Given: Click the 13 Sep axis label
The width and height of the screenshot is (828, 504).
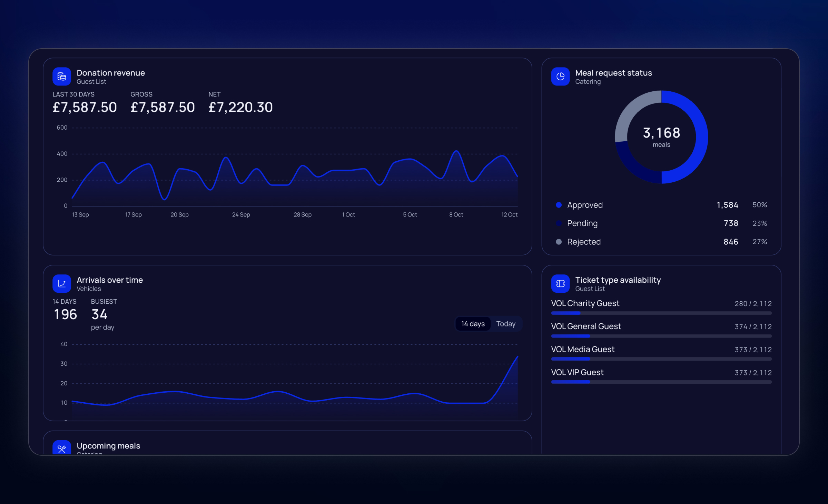Looking at the screenshot, I should coord(80,214).
